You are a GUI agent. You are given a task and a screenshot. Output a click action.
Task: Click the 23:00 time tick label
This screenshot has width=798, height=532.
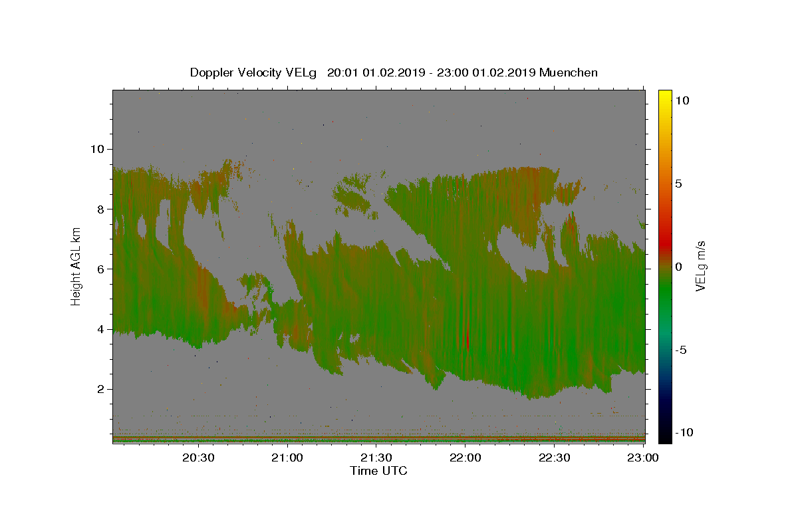(643, 458)
